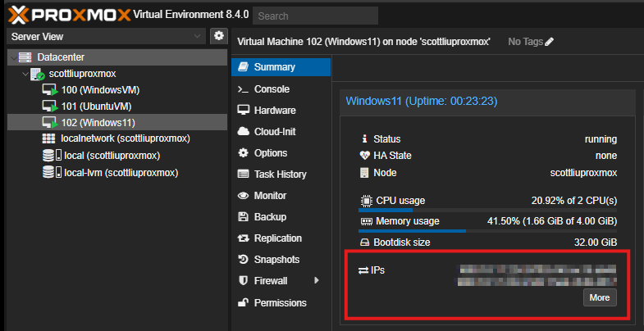644x331 pixels.
Task: Click the Snapshots history icon
Action: click(x=243, y=260)
